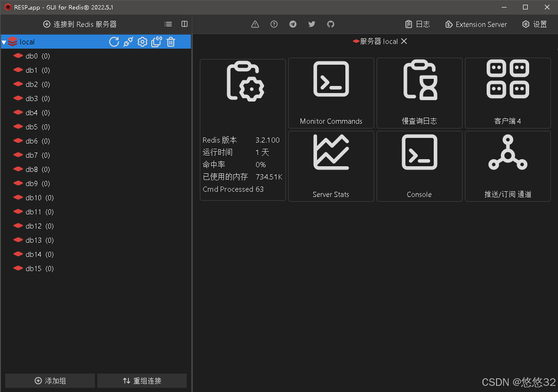Duplicate the local connection

[x=156, y=42]
